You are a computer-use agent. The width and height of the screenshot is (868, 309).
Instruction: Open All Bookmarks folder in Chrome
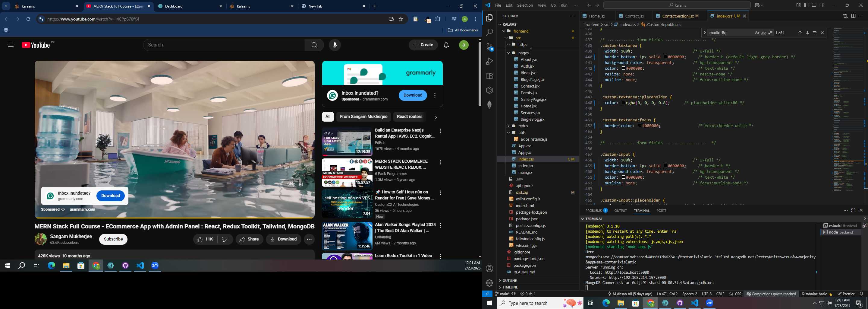click(x=463, y=30)
